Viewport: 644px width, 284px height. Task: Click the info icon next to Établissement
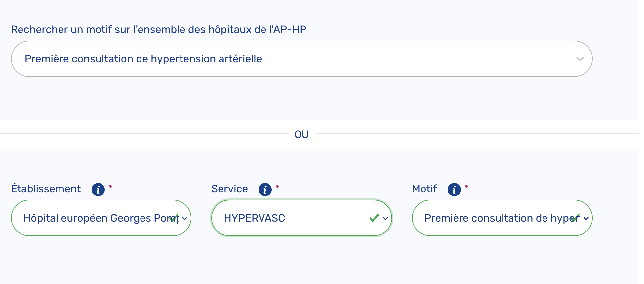(98, 190)
